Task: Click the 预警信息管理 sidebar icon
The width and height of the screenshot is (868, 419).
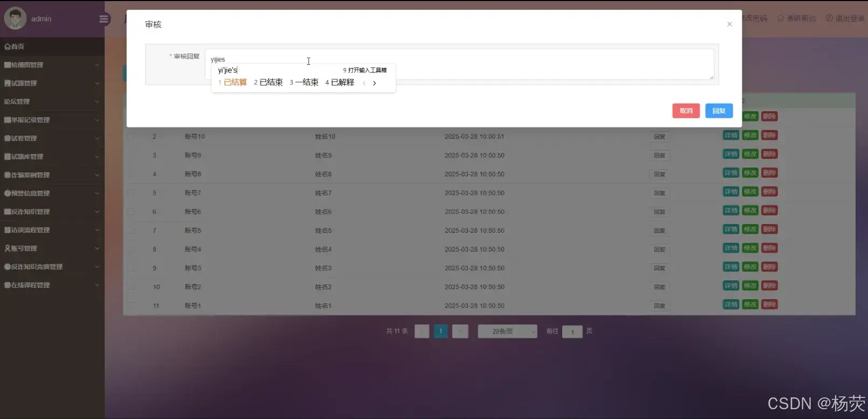Action: pyautogui.click(x=8, y=193)
